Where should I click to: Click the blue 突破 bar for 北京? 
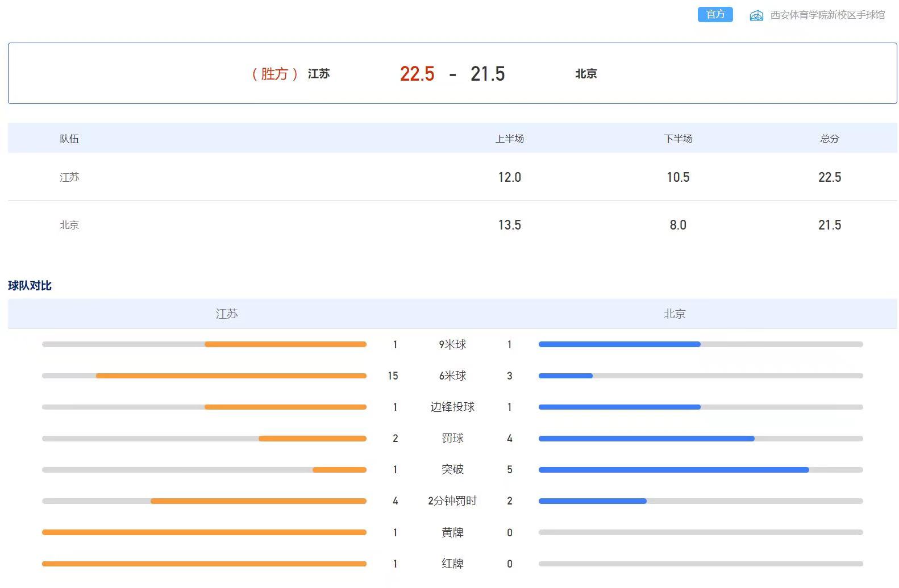tap(673, 470)
